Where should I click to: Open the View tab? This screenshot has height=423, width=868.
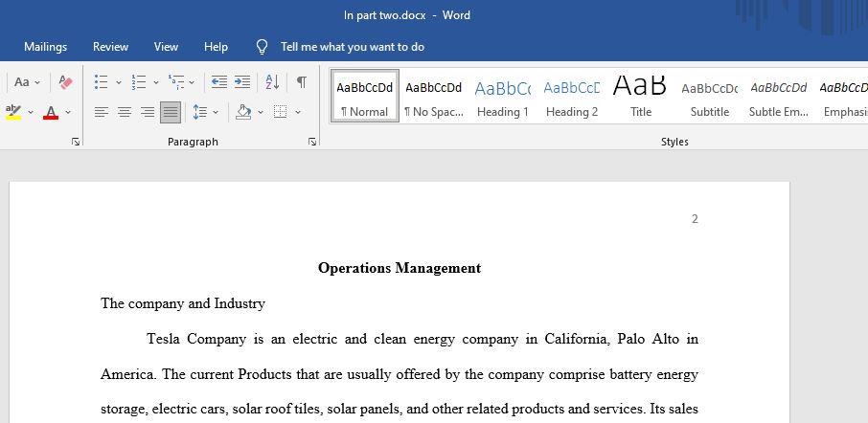pyautogui.click(x=166, y=47)
